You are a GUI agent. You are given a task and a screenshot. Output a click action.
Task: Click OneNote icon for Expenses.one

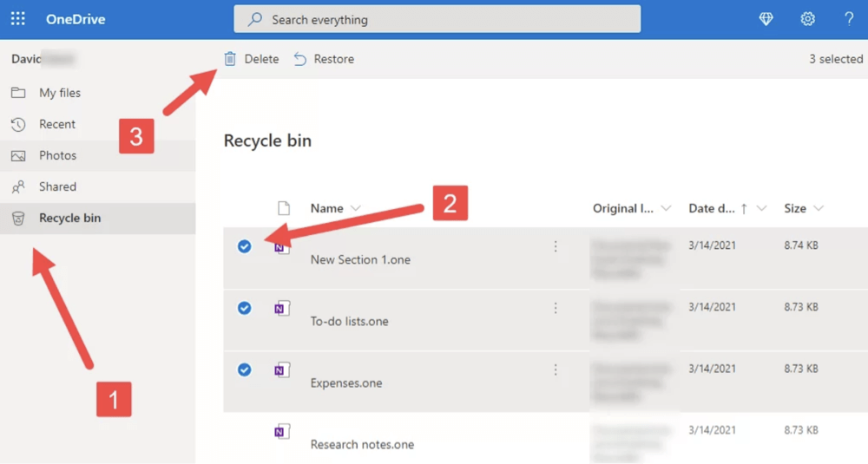pos(282,369)
